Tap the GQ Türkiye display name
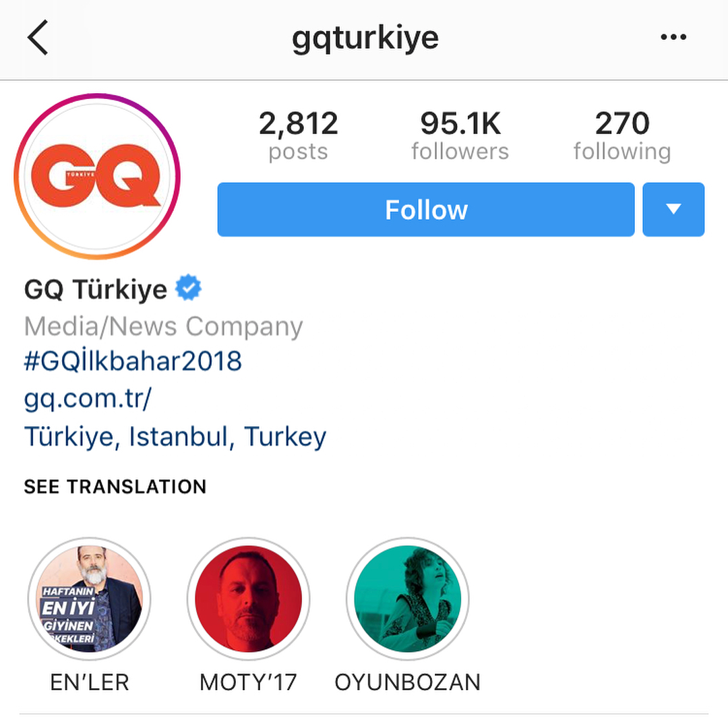Viewport: 728px width, 728px height. [96, 289]
